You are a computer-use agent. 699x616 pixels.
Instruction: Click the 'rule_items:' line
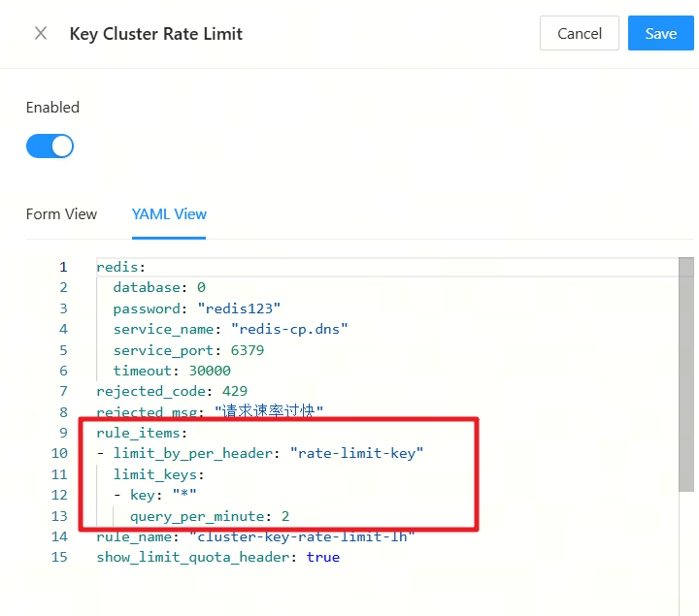click(142, 433)
